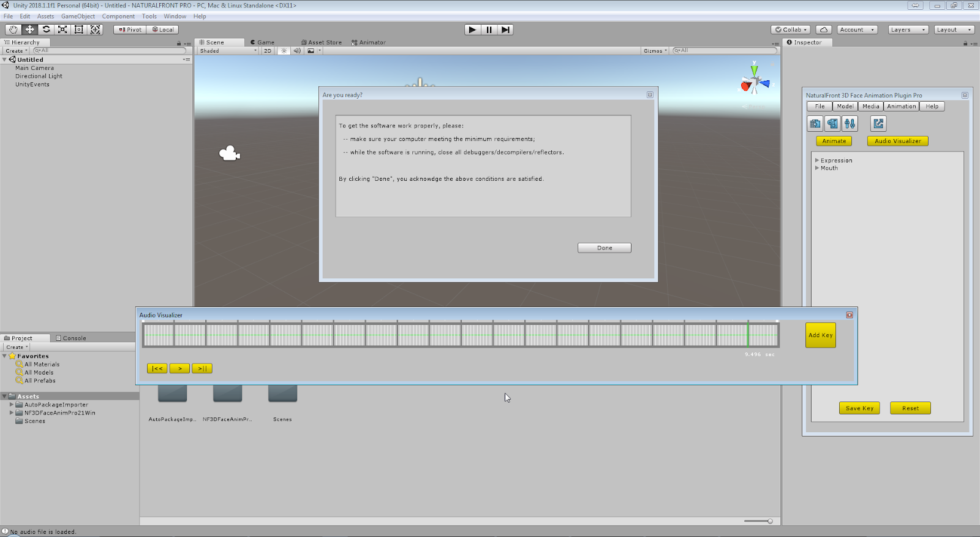The height and width of the screenshot is (537, 980).
Task: Click NaturalFront plugin sliders icon button
Action: [850, 124]
